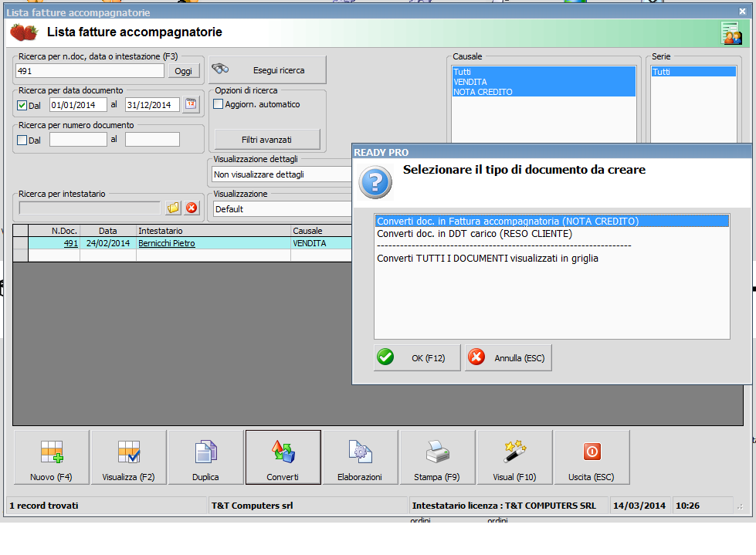The width and height of the screenshot is (756, 555).
Task: Open Filtri avanzati
Action: (267, 140)
